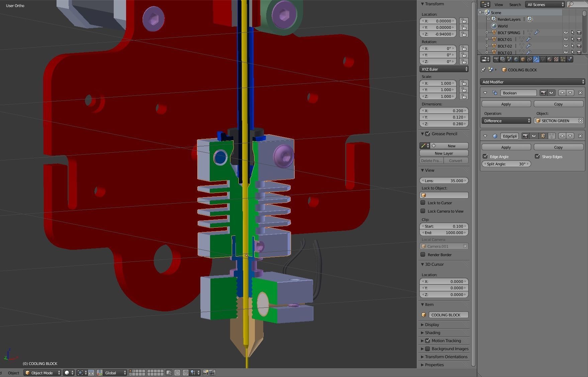This screenshot has height=377, width=588.
Task: Click the New Layer button
Action: point(444,153)
